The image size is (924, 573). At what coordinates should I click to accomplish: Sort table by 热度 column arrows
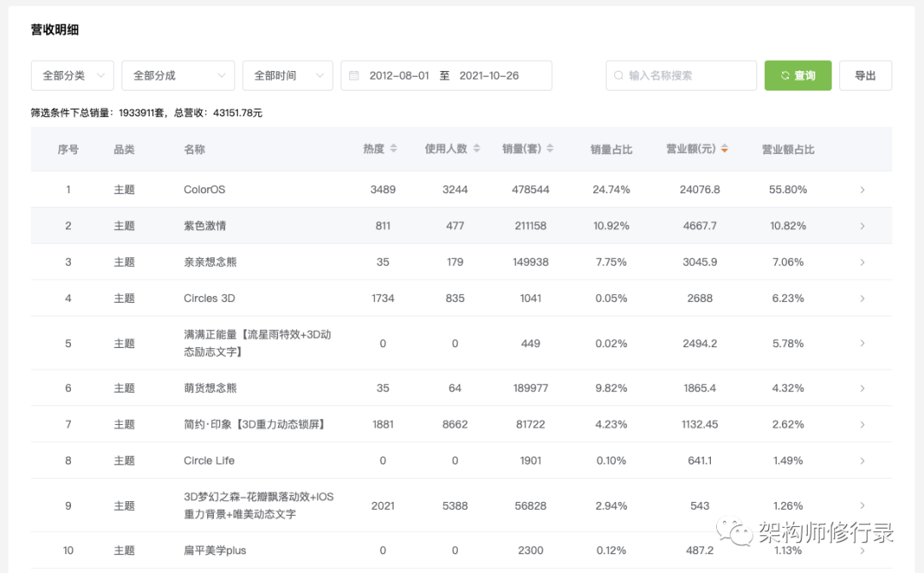click(x=394, y=149)
